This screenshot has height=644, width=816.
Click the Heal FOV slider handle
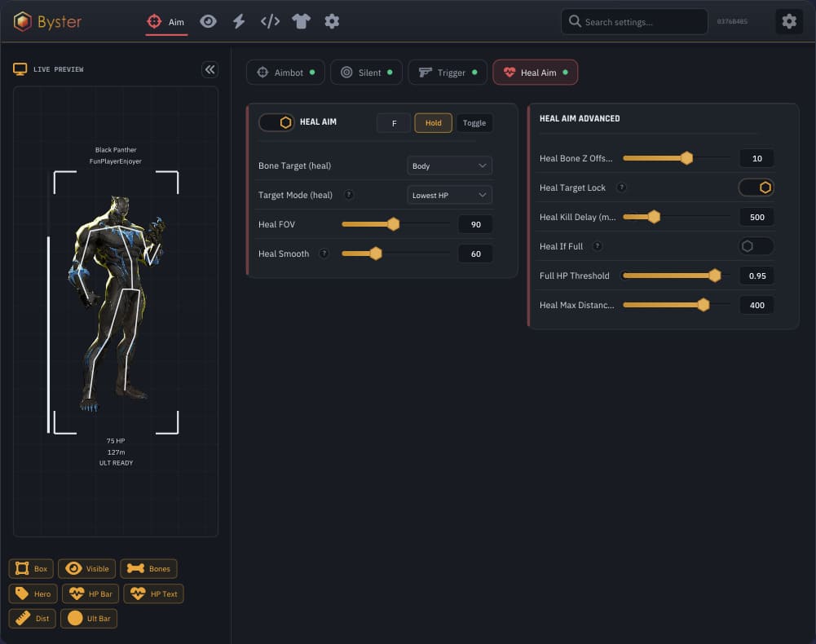coord(394,224)
